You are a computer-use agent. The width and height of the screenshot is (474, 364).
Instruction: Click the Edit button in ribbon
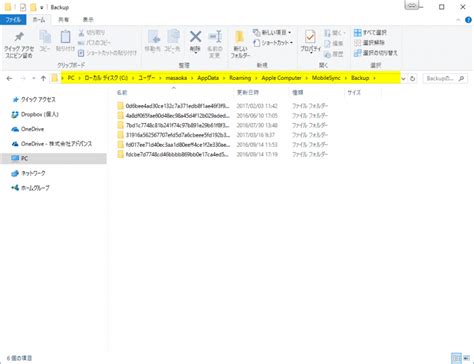point(334,43)
